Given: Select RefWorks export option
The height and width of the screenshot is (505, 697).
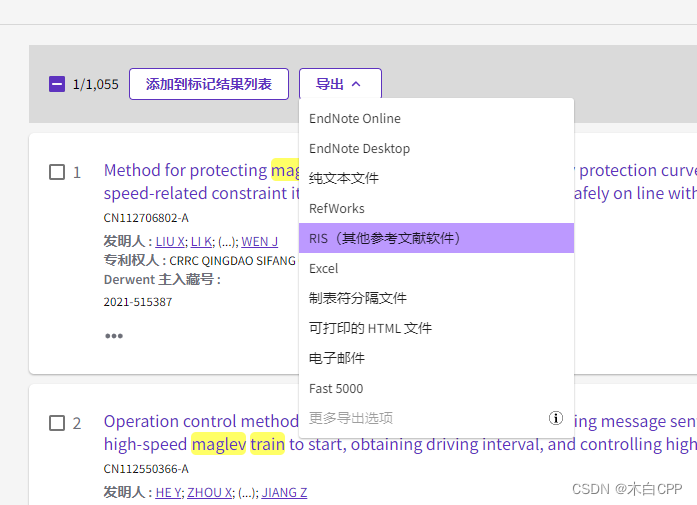Looking at the screenshot, I should coord(436,208).
